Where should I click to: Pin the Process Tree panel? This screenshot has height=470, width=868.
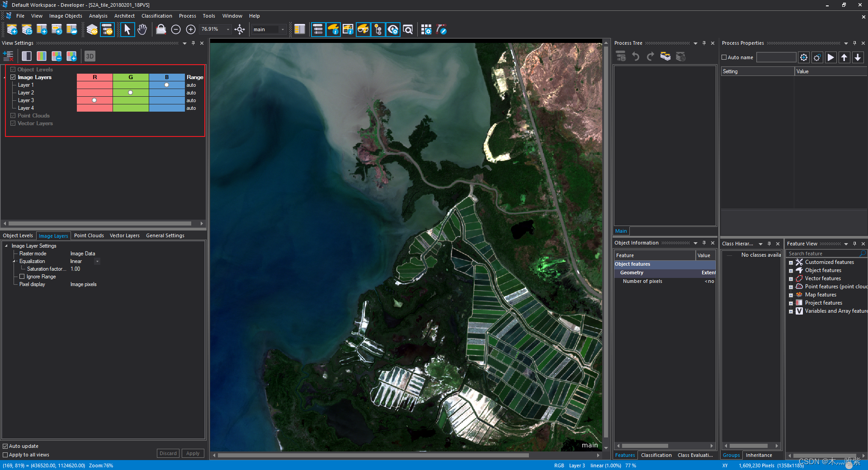[x=704, y=43]
